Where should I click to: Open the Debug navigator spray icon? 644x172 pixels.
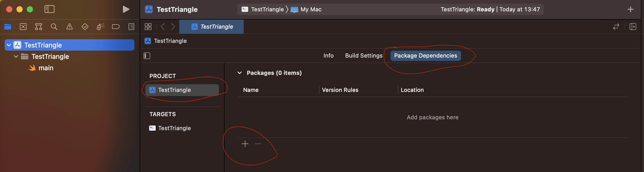(100, 27)
